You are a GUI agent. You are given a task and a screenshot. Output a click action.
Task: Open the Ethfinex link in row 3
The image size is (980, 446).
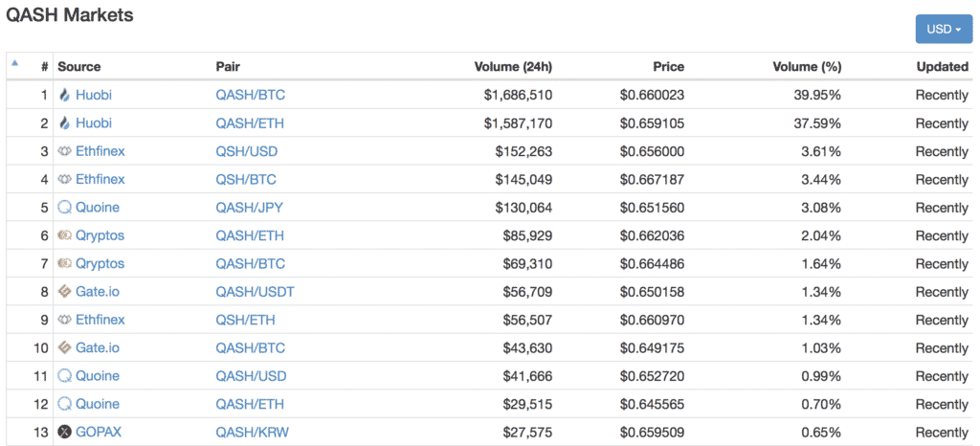pyautogui.click(x=100, y=152)
